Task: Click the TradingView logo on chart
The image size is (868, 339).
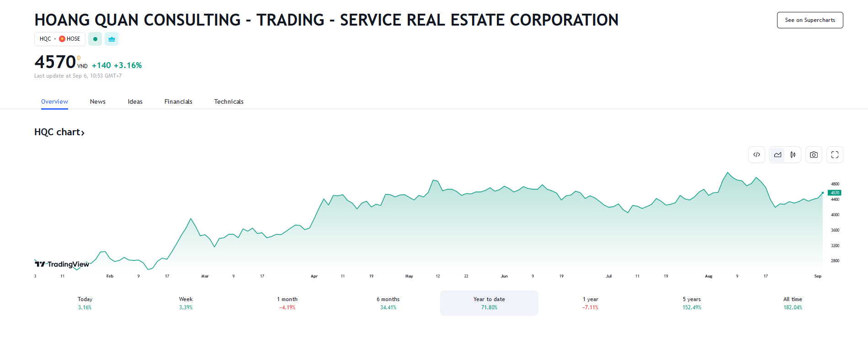Action: click(x=62, y=264)
